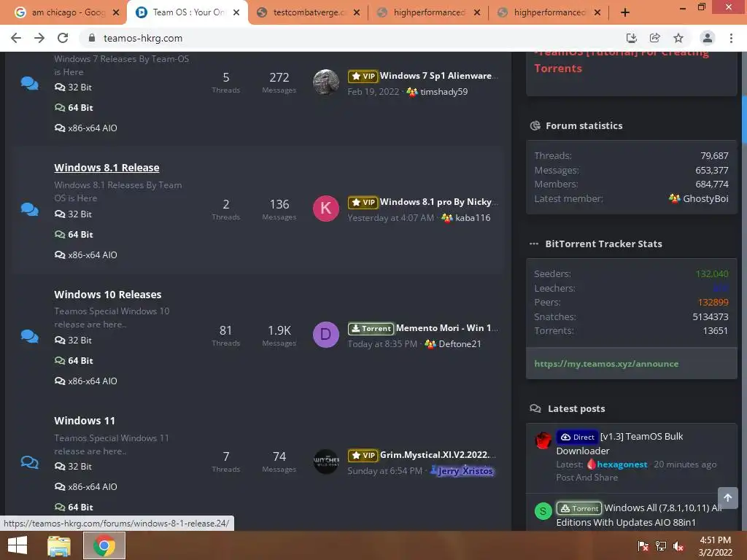Open x86-x64 AIO under Windows 11

86,486
